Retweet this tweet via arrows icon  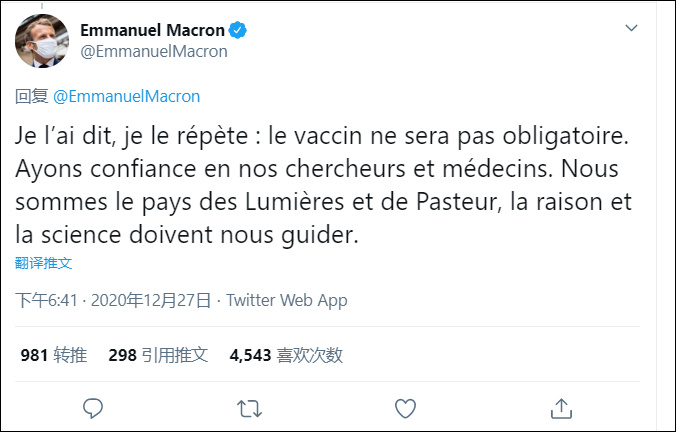click(249, 408)
